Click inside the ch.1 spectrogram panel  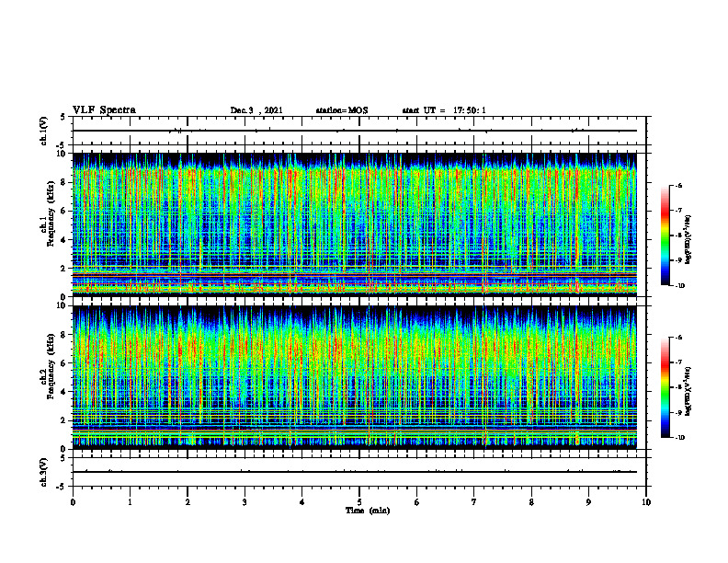[354, 224]
